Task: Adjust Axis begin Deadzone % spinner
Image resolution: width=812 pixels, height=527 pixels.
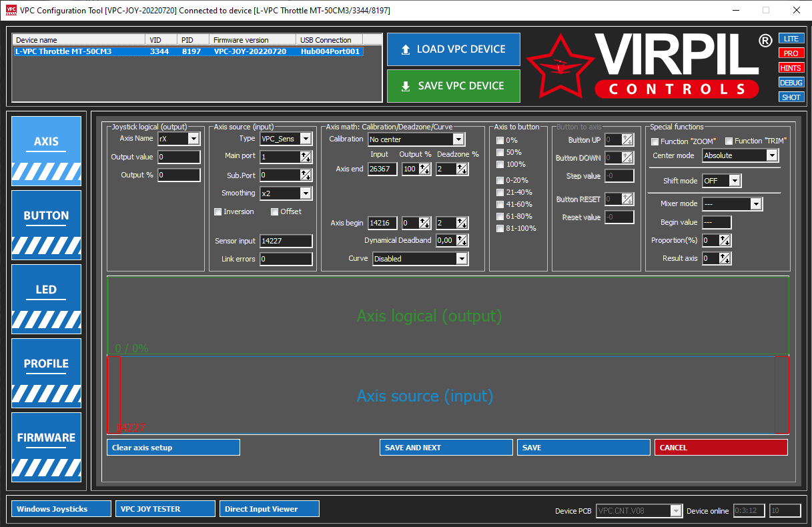Action: coord(462,223)
